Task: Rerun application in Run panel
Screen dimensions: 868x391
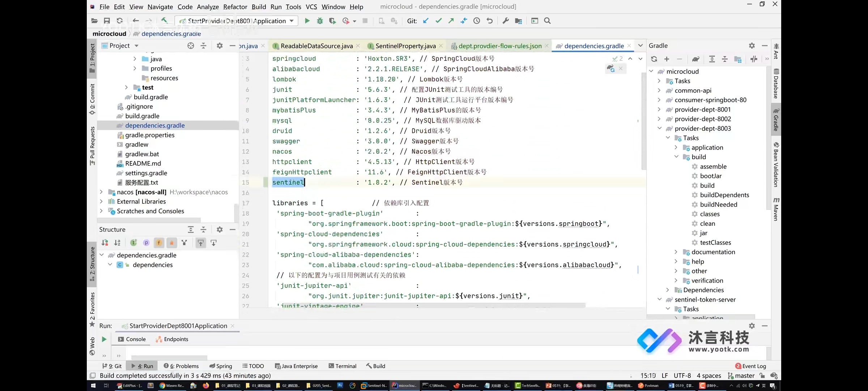Action: coord(104,339)
